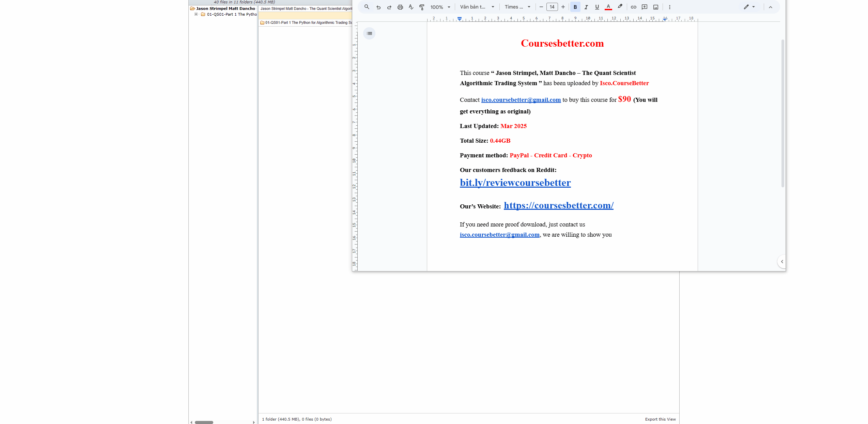The image size is (868, 424).
Task: Open the side panel arrow
Action: coord(782,262)
